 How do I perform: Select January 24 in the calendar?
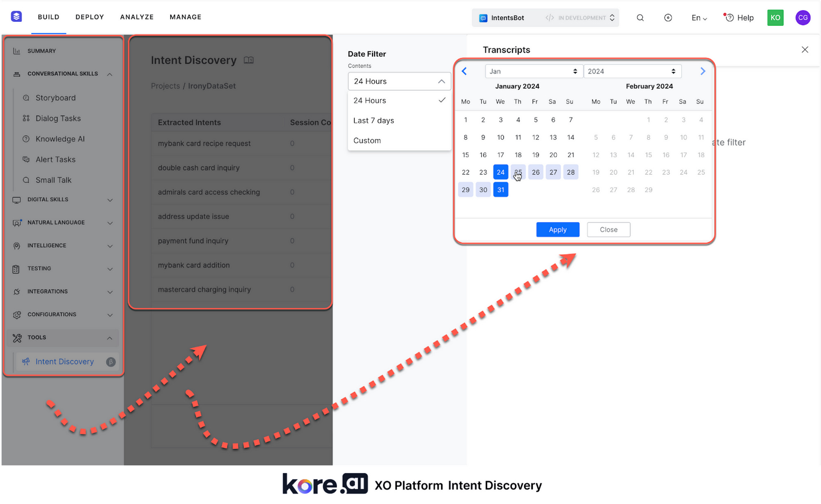point(500,172)
